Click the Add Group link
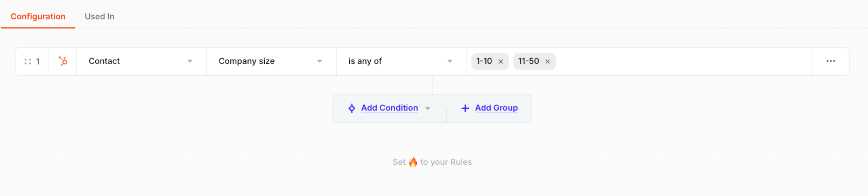The width and height of the screenshot is (868, 196). coord(496,108)
